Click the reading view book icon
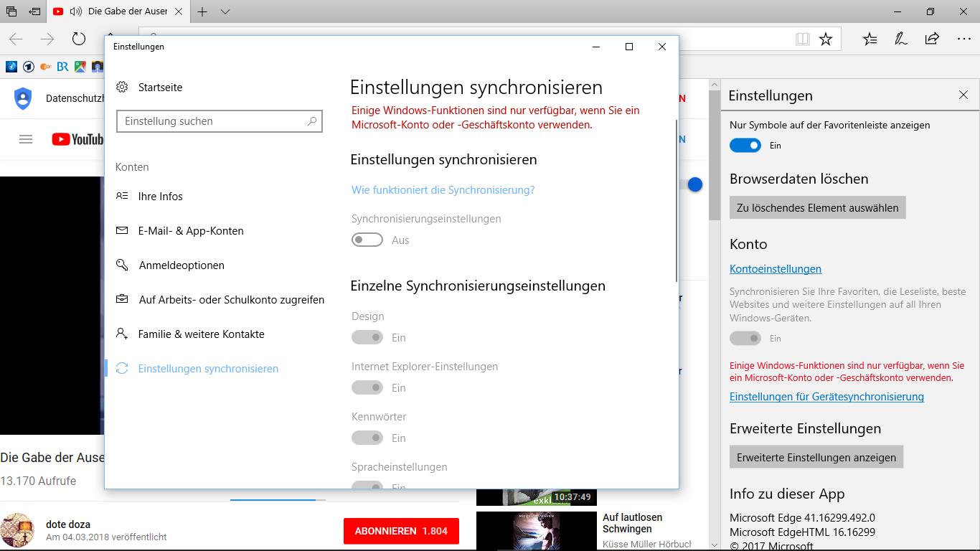The height and width of the screenshot is (551, 980). point(802,39)
